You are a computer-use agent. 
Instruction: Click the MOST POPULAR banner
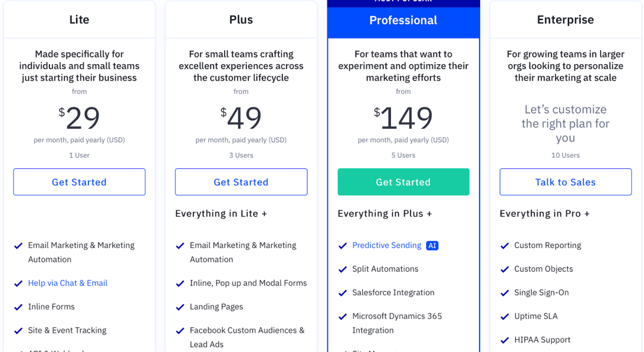(x=403, y=2)
